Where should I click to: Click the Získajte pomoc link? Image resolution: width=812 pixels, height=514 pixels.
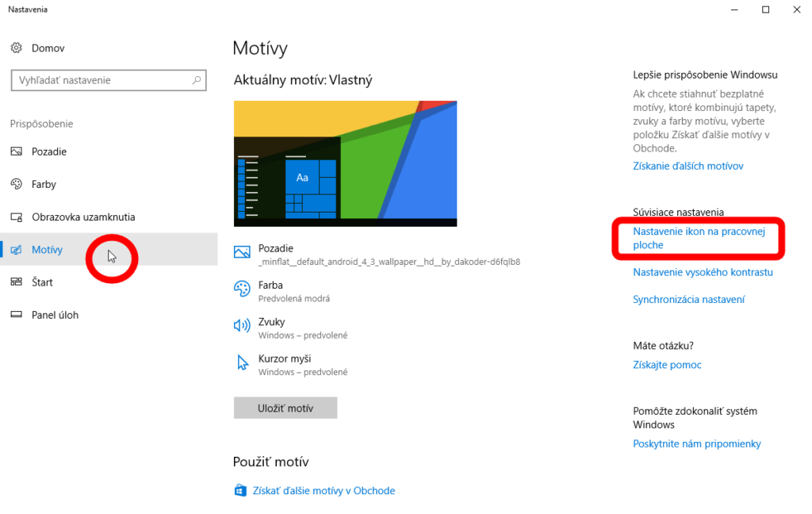pos(667,365)
